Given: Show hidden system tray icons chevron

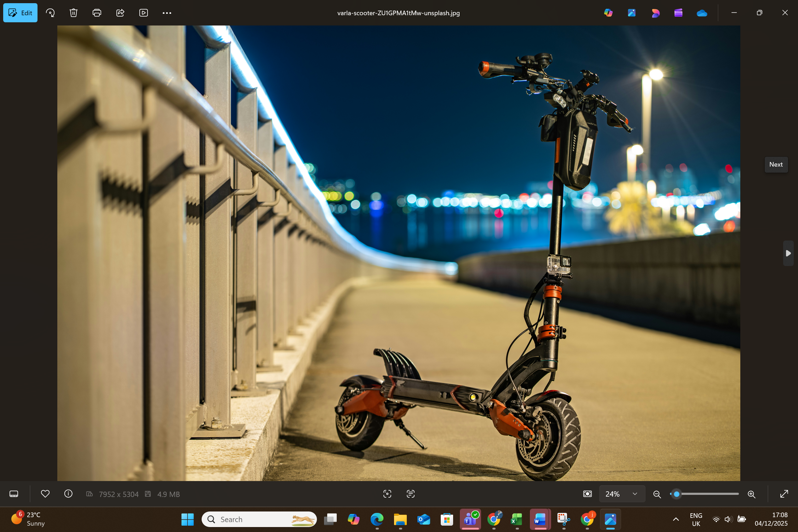Looking at the screenshot, I should [676, 519].
